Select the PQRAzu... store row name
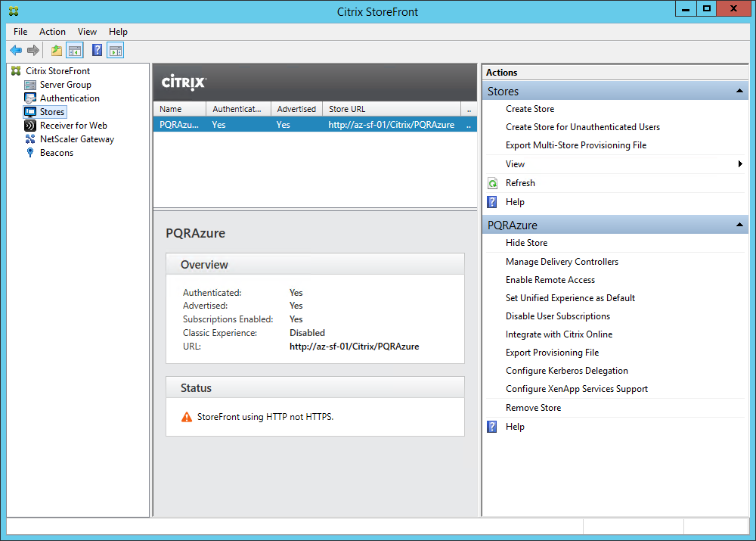756x541 pixels. (x=179, y=125)
